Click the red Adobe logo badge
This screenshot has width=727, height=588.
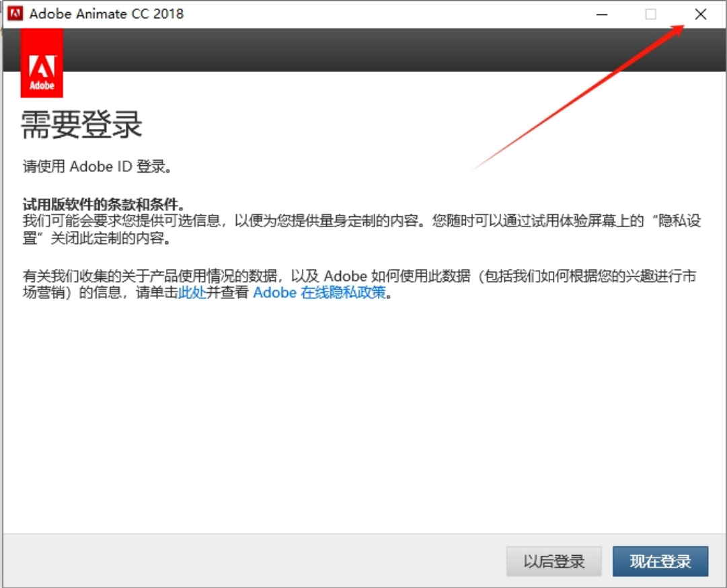[42, 67]
